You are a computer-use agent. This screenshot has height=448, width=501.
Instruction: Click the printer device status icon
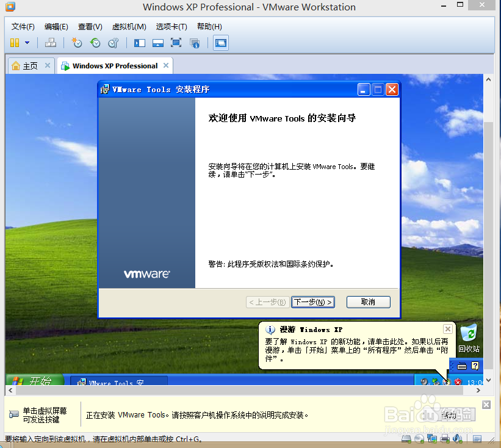tap(445, 439)
